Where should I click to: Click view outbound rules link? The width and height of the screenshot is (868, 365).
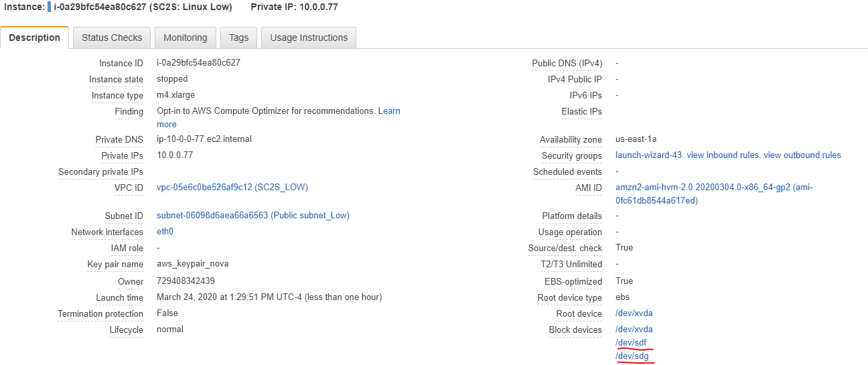point(802,155)
